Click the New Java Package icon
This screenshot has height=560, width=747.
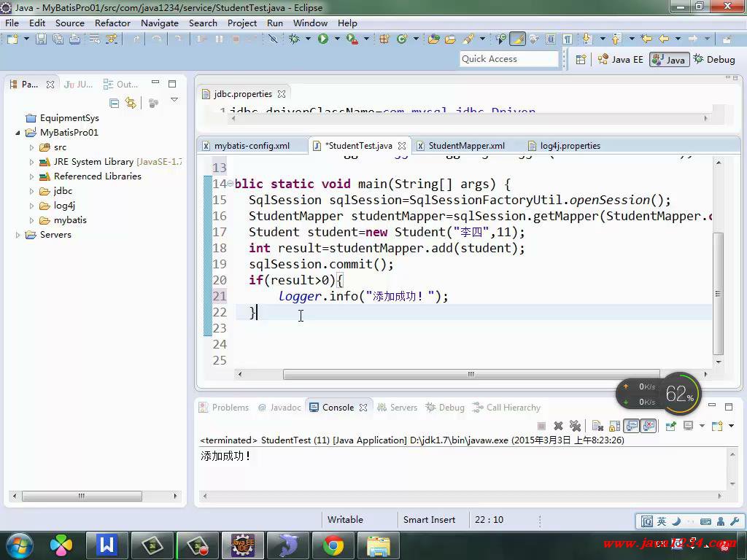click(x=384, y=39)
